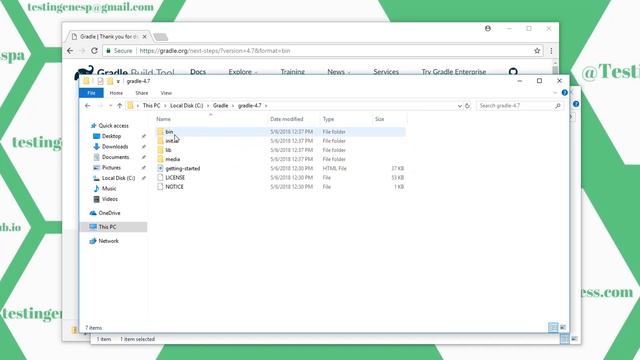Sort by Name column header

point(163,119)
